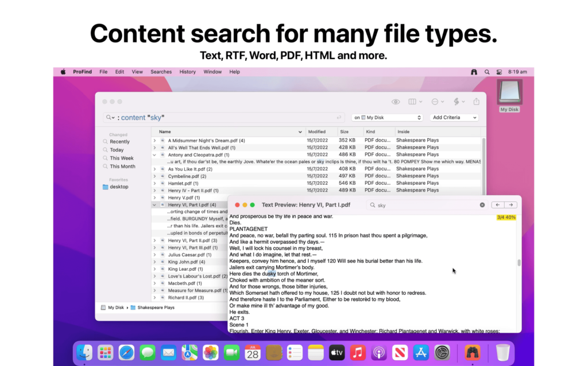Click the quick action lightning icon

pos(458,102)
